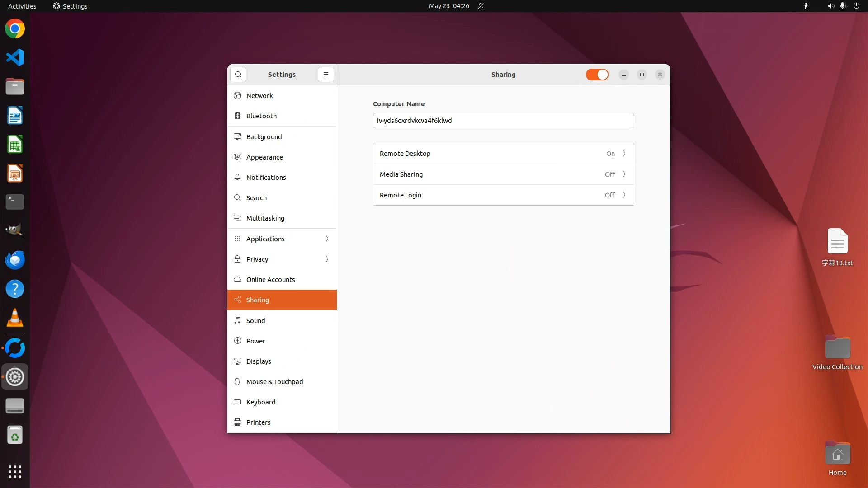Toggle the Sharing master switch off
Screen dimensions: 868x488
tap(597, 75)
